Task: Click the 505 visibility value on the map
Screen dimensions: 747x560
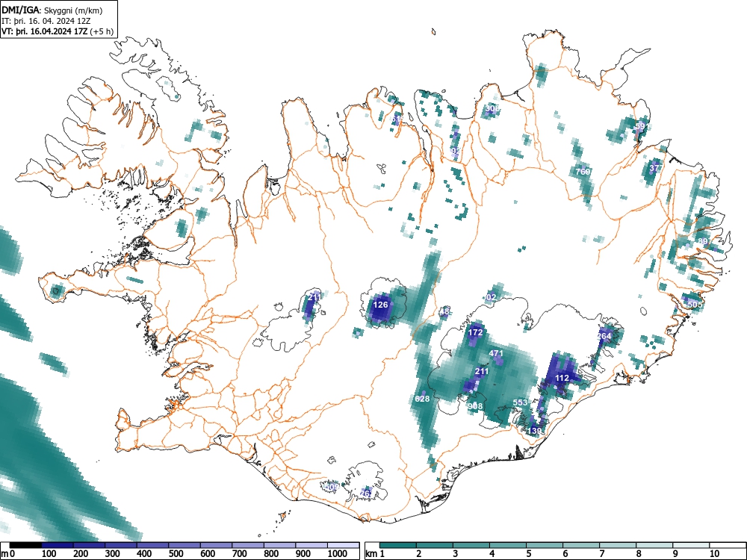Action: [x=695, y=305]
